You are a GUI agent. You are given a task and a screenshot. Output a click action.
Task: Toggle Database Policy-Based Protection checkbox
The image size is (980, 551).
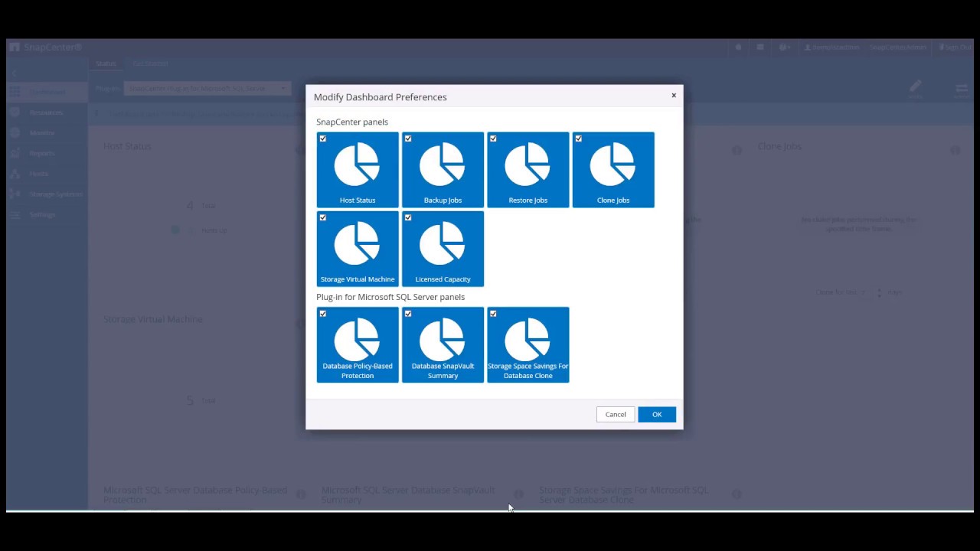[x=323, y=314]
